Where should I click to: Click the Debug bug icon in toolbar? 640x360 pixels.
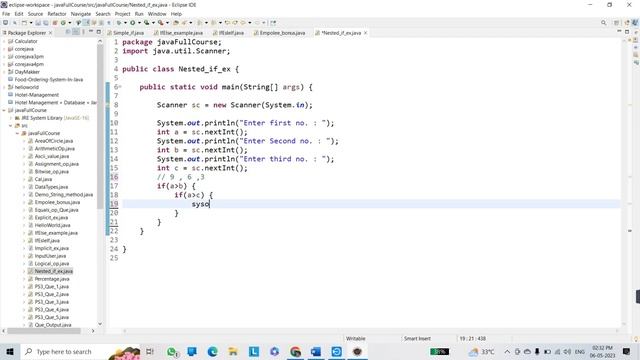pyautogui.click(x=119, y=23)
